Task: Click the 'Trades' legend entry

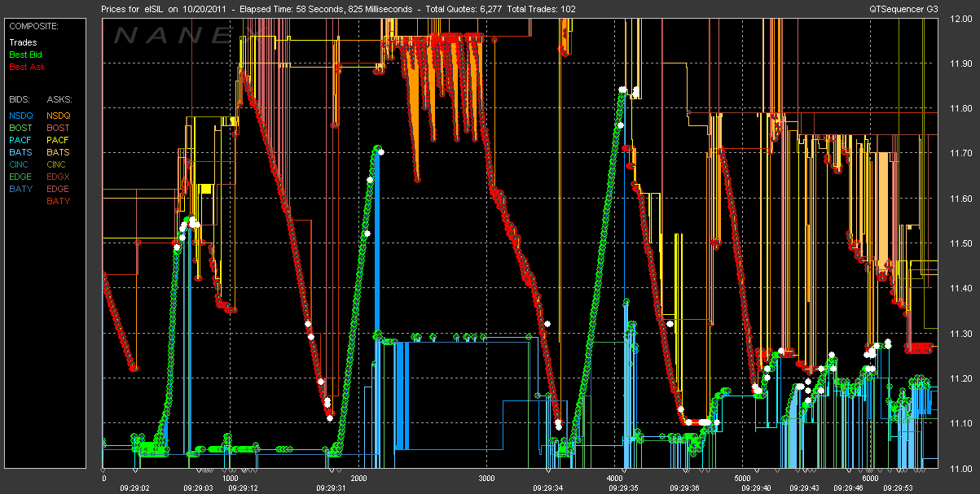Action: click(22, 42)
